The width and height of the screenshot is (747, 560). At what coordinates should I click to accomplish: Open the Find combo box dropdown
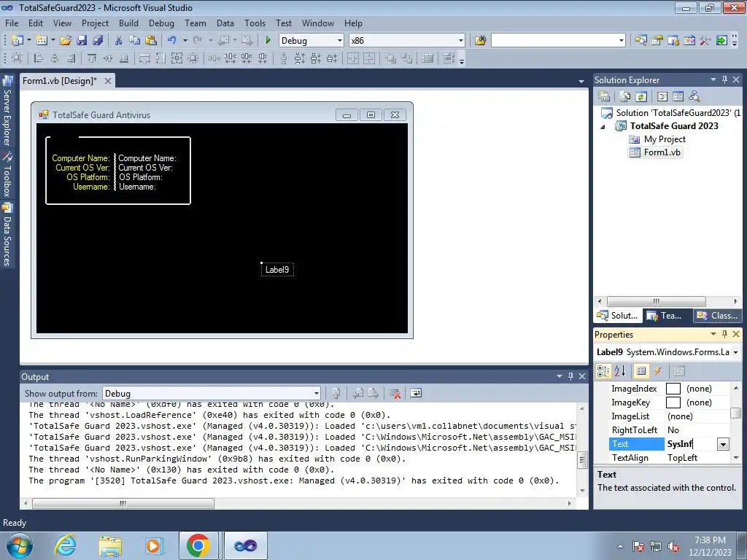[622, 41]
